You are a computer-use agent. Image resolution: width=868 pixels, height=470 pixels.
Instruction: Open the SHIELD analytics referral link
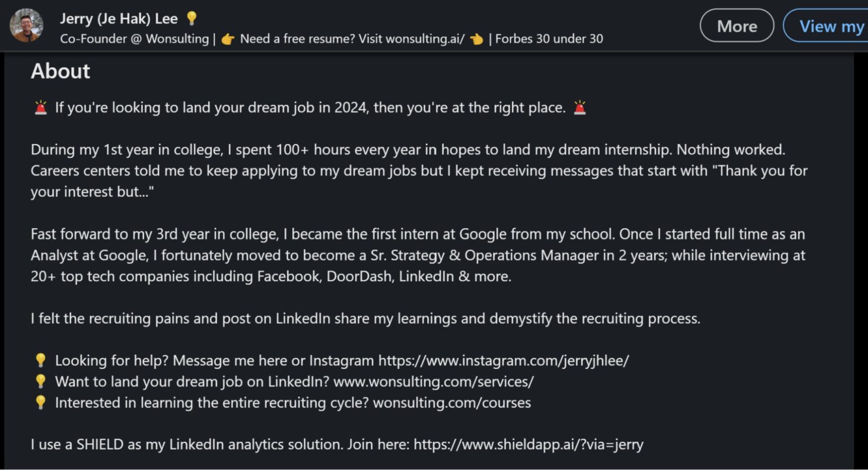529,444
